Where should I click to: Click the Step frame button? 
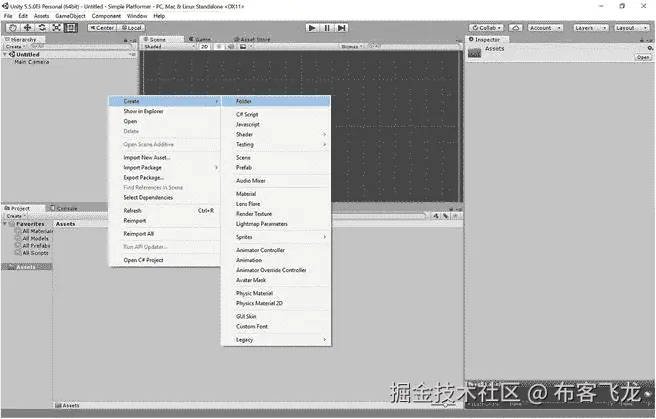pos(341,28)
